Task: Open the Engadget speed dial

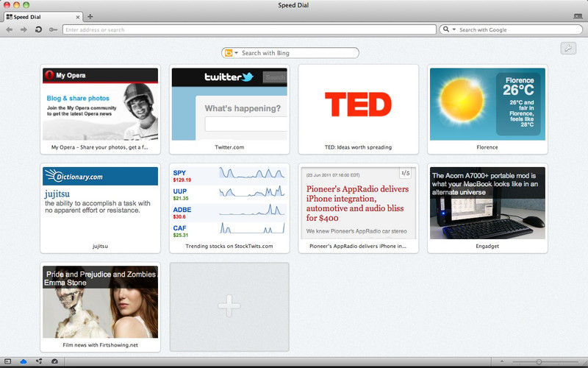Action: [487, 208]
